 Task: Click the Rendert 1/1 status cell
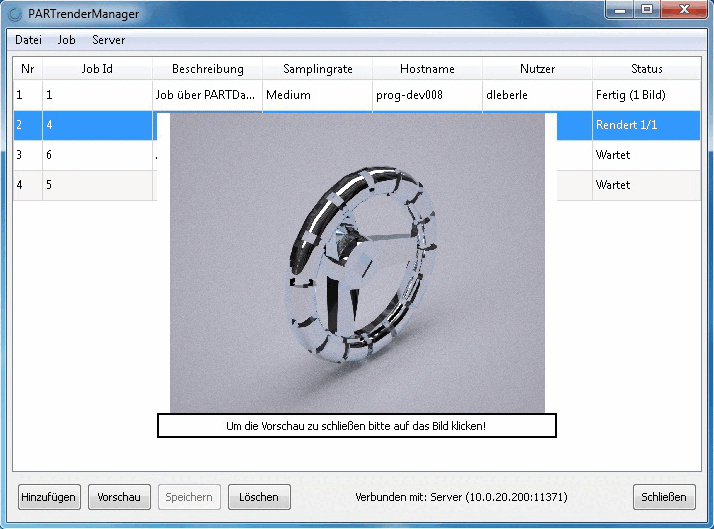(646, 125)
